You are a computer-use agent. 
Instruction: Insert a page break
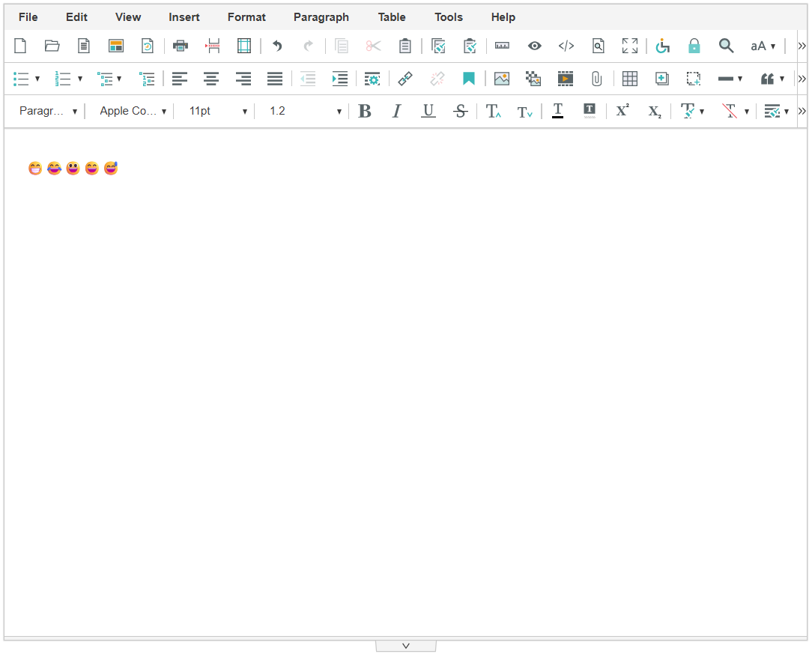tap(212, 46)
